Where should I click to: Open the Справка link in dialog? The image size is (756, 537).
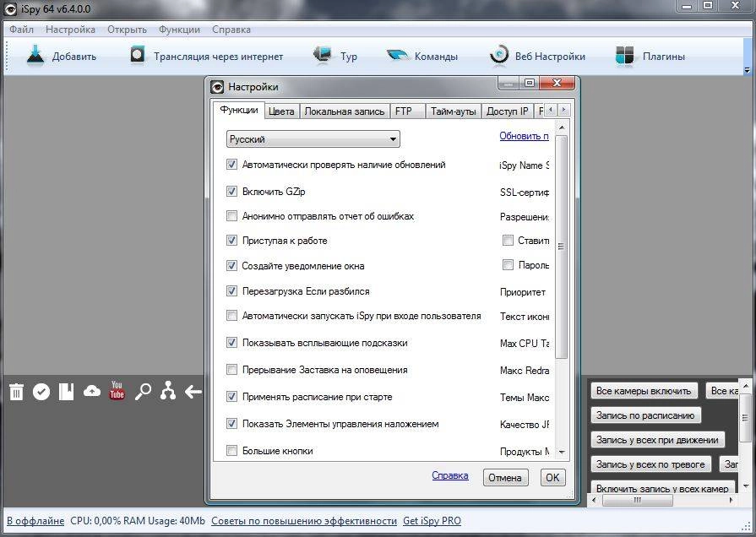pyautogui.click(x=450, y=475)
